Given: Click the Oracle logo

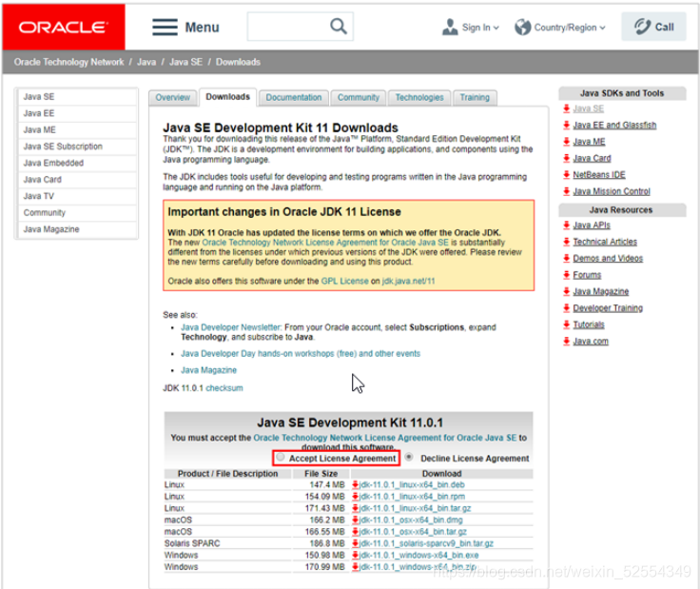Looking at the screenshot, I should [x=64, y=27].
